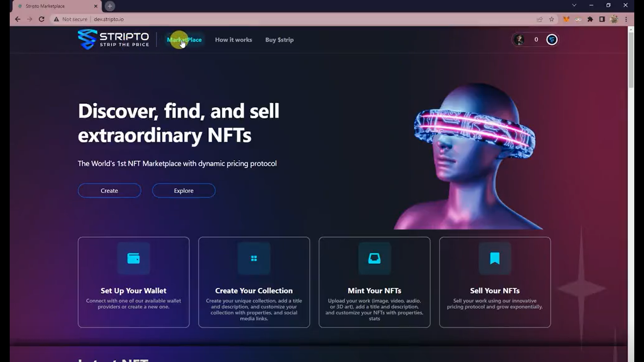Open How it works page
This screenshot has height=362, width=644.
233,40
